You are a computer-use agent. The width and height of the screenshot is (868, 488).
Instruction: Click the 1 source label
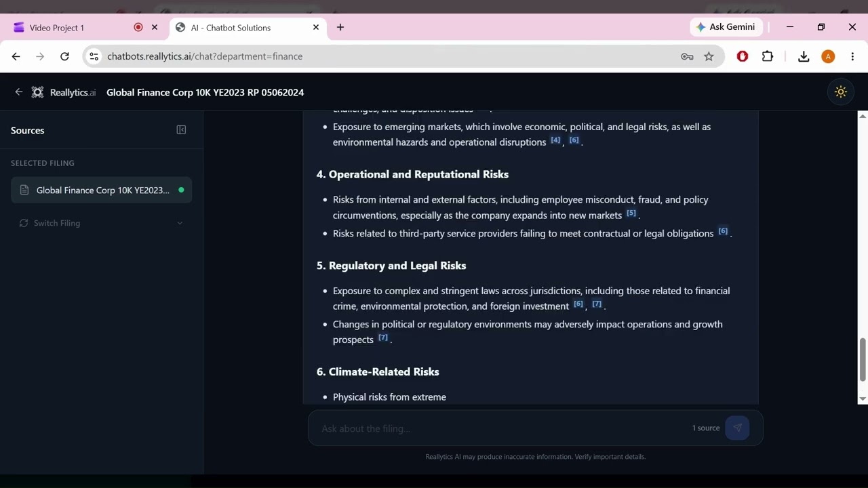pyautogui.click(x=706, y=428)
